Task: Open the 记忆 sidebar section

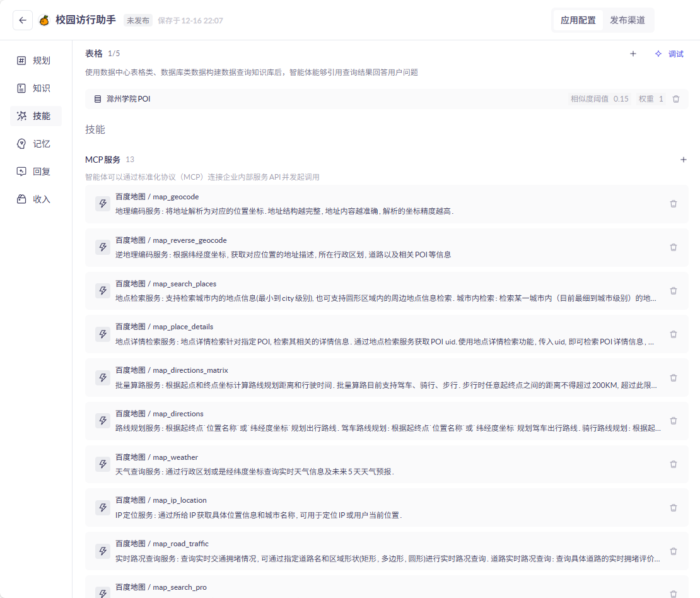Action: point(36,144)
